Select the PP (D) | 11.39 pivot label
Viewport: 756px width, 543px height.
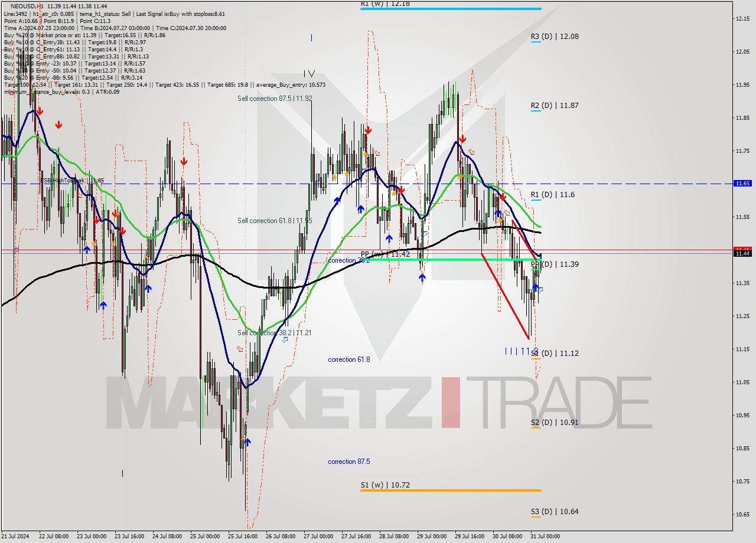tap(554, 264)
